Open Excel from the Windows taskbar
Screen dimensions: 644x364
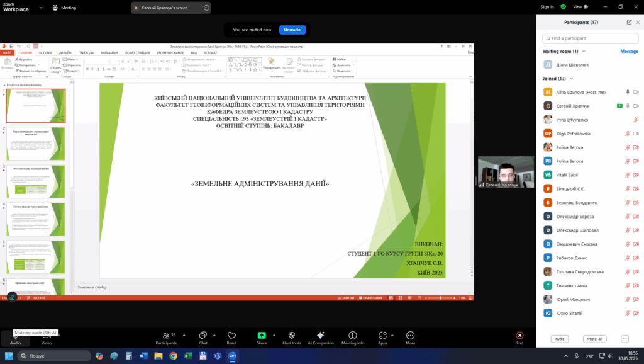tap(187, 356)
